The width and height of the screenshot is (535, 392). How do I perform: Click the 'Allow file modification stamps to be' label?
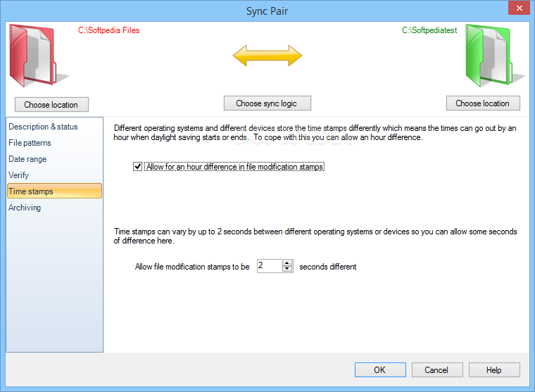point(192,267)
